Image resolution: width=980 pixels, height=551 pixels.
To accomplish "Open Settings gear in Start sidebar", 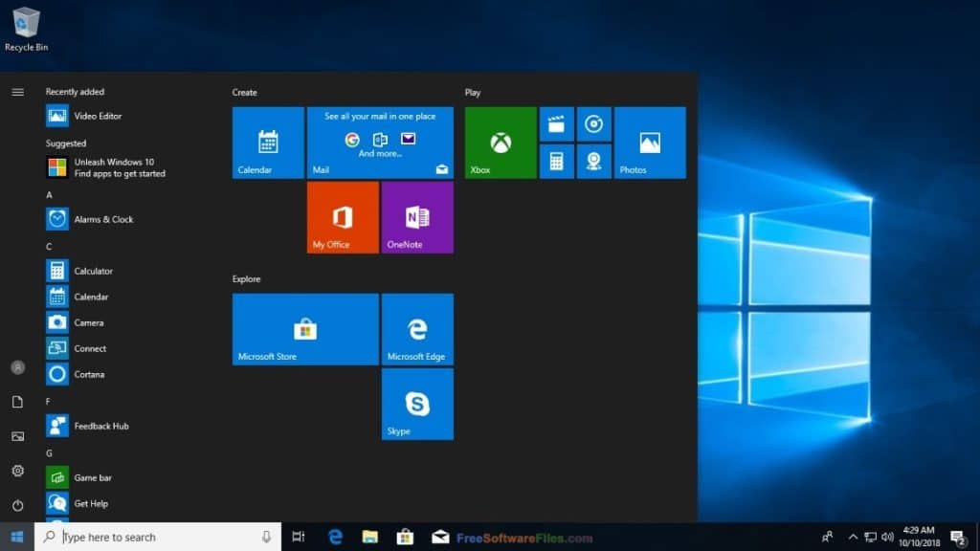I will tap(17, 471).
